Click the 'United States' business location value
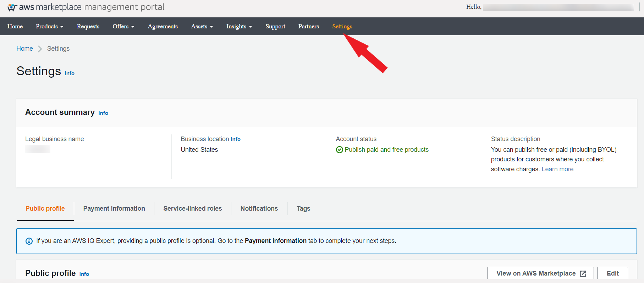 coord(199,150)
